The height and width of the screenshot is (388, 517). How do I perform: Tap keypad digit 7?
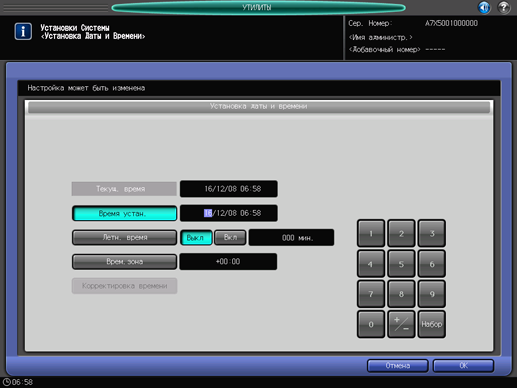click(x=371, y=294)
